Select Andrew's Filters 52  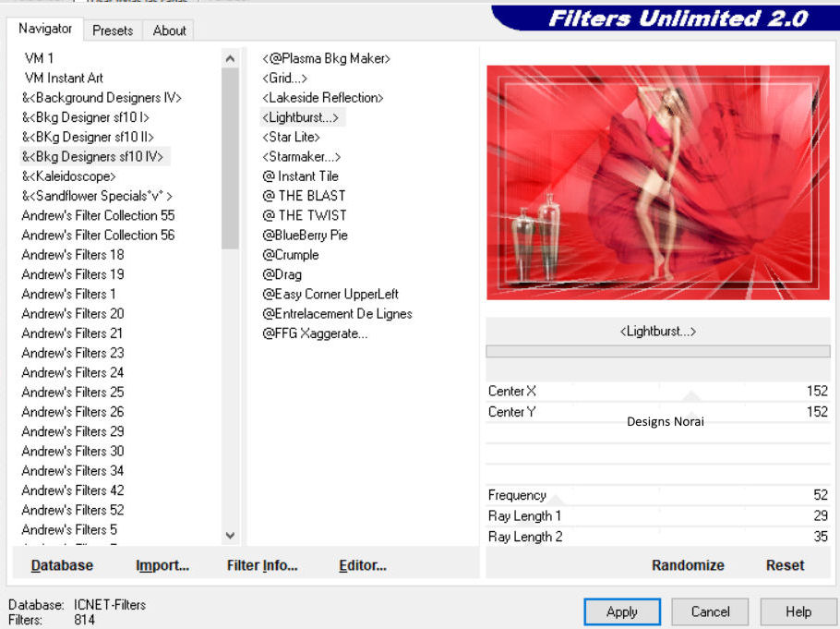73,510
